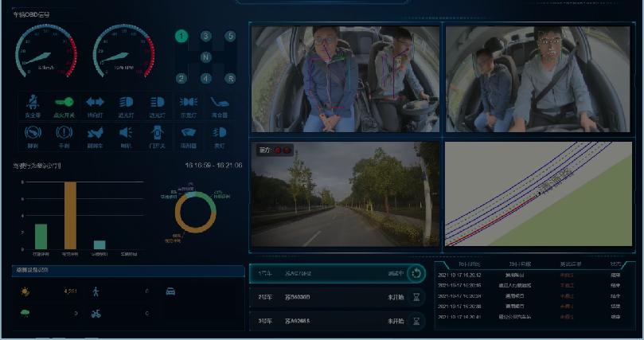Click the seatbelt (安全带) indicator icon
This screenshot has height=340, width=644.
[33, 104]
